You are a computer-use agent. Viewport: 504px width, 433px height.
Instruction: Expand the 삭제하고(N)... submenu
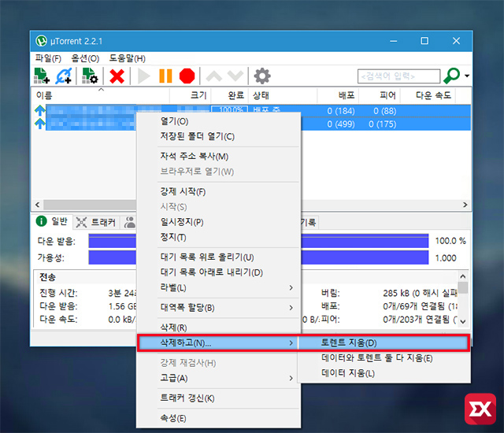pyautogui.click(x=218, y=343)
